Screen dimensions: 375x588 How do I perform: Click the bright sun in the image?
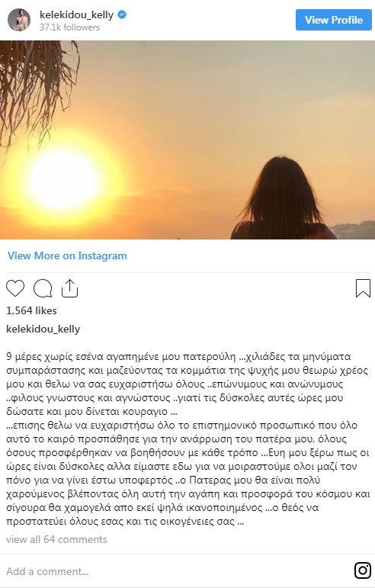pos(64,181)
